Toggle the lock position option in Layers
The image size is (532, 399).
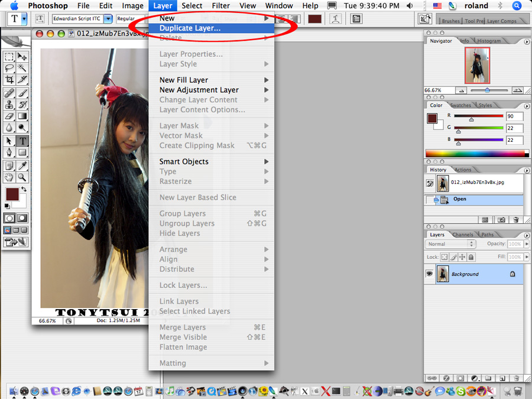[x=462, y=257]
